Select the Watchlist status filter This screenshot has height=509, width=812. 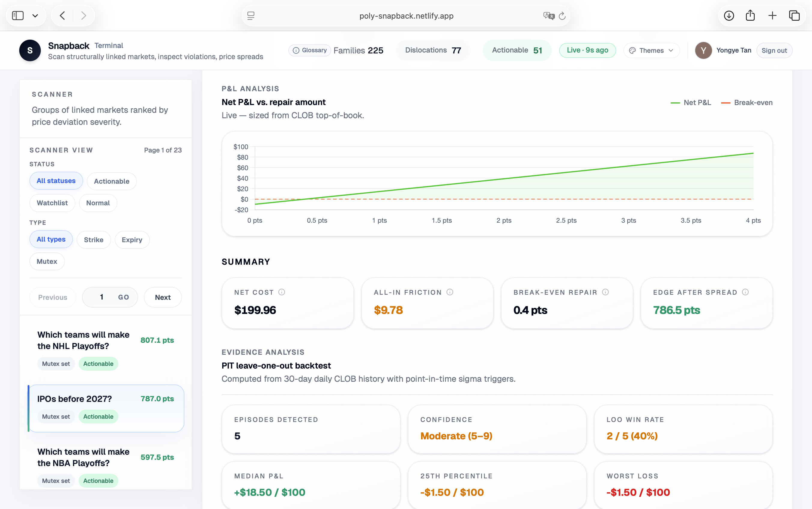point(52,203)
